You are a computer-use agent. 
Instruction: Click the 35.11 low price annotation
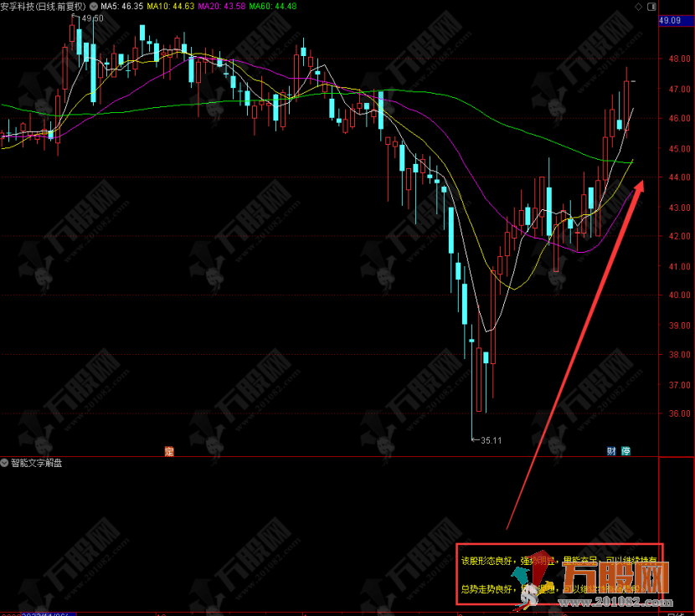coord(492,440)
